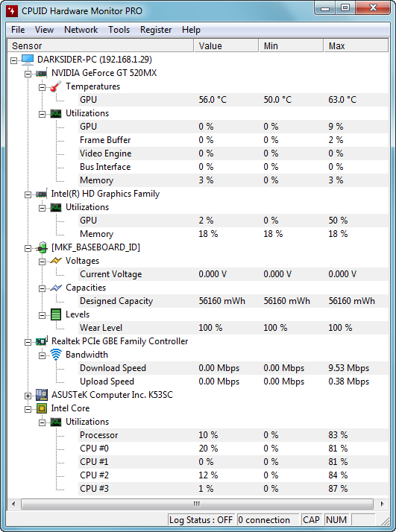Screen dimensions: 396x532
Task: Click the Bandwidth wifi signal icon
Action: pyautogui.click(x=56, y=355)
